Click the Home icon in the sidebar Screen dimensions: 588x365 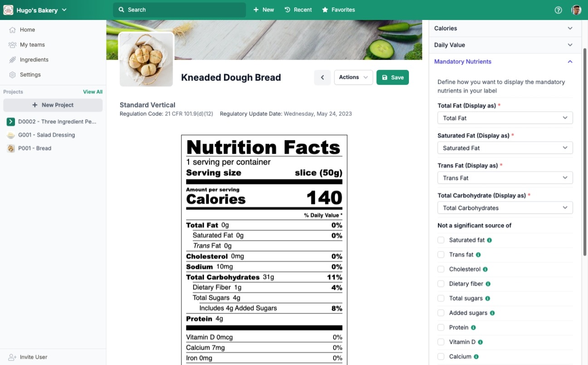pyautogui.click(x=12, y=29)
